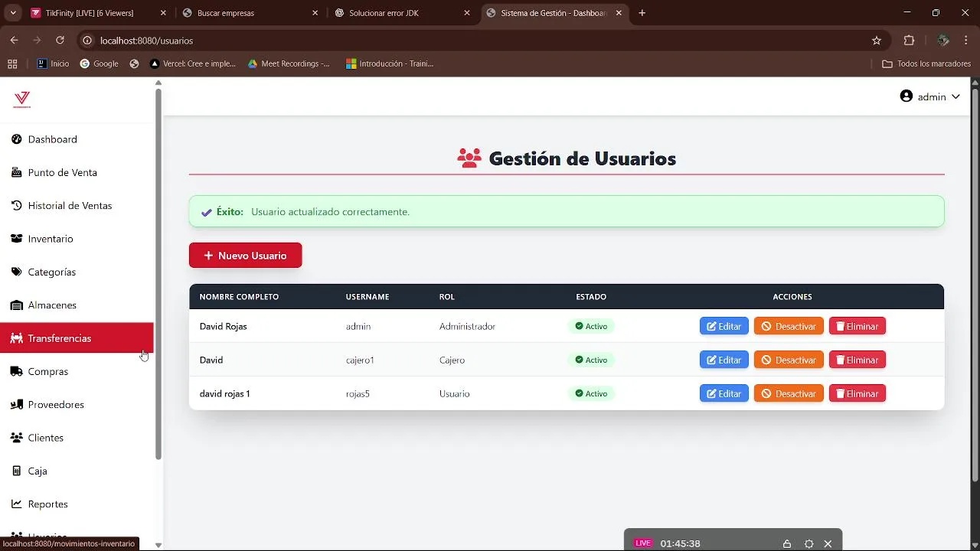Open the tab search dropdown arrow
Screen dimensions: 980x551
[x=12, y=13]
